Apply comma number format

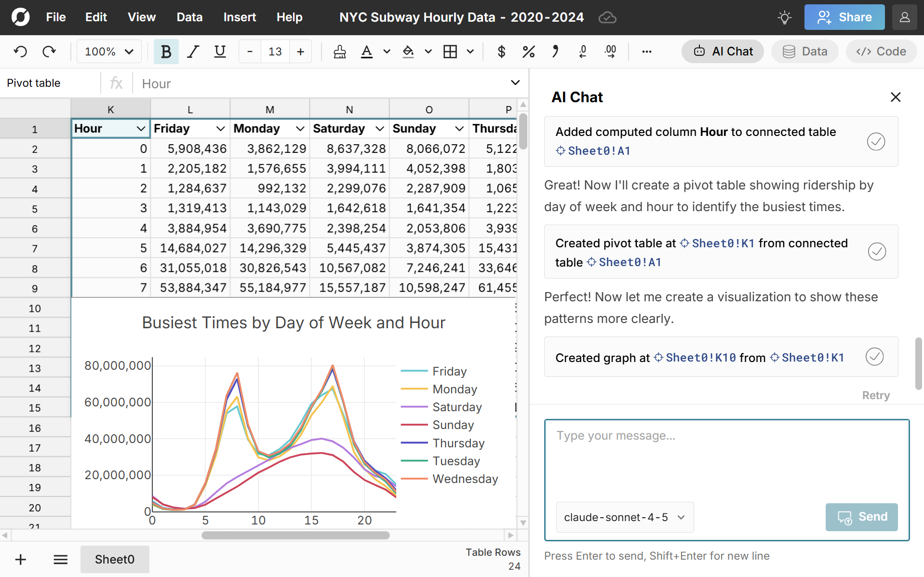tap(555, 51)
